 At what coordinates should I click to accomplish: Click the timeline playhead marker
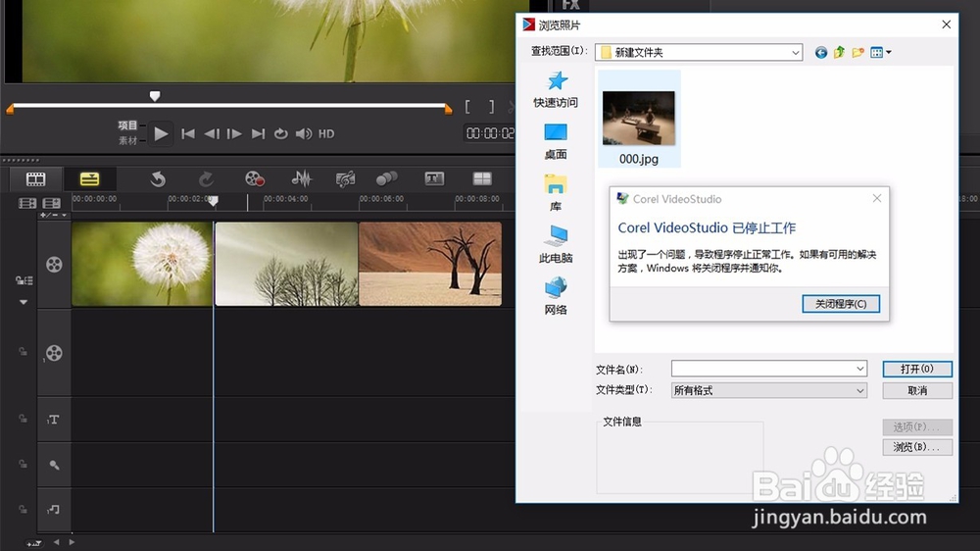click(213, 201)
